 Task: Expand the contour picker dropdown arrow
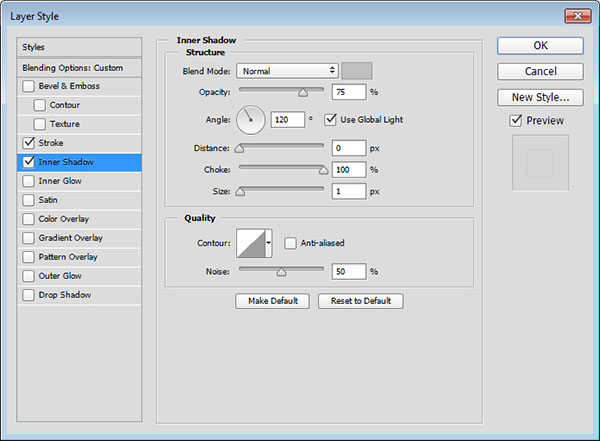pos(268,243)
